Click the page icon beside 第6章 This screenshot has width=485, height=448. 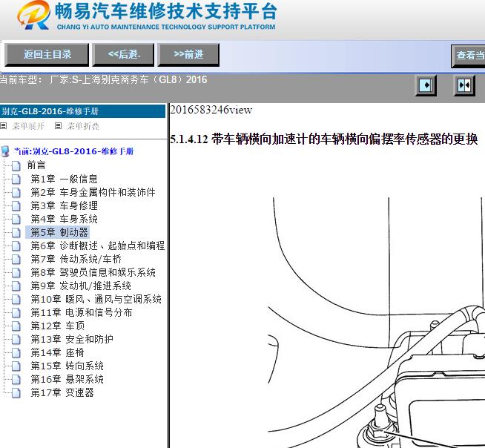click(16, 246)
